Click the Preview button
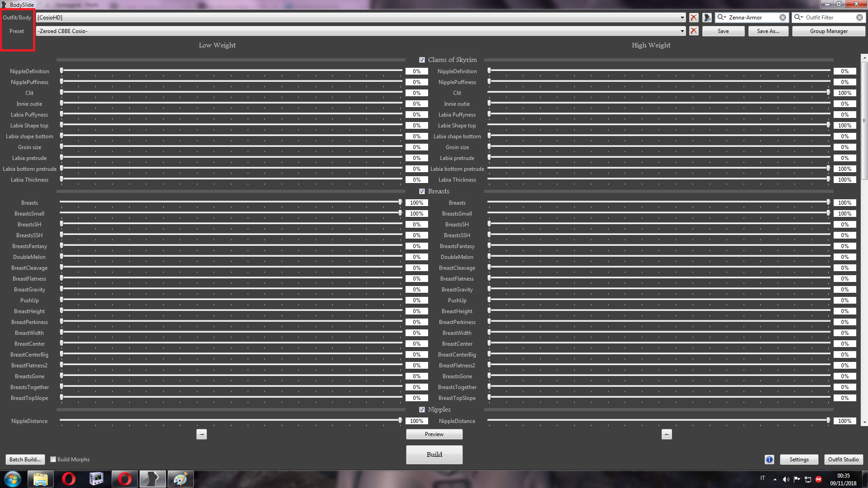Screen dimensions: 868x488 click(434, 434)
